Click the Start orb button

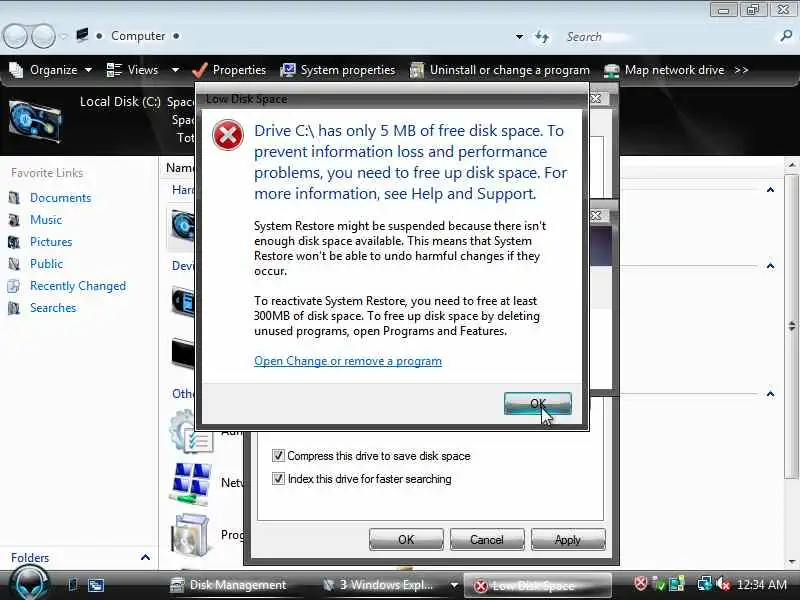tap(30, 583)
